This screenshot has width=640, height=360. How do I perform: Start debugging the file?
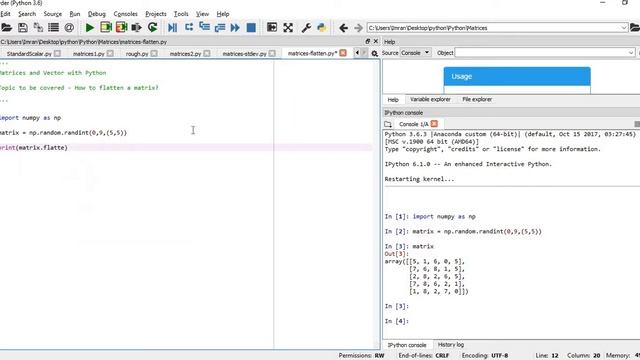(x=172, y=27)
